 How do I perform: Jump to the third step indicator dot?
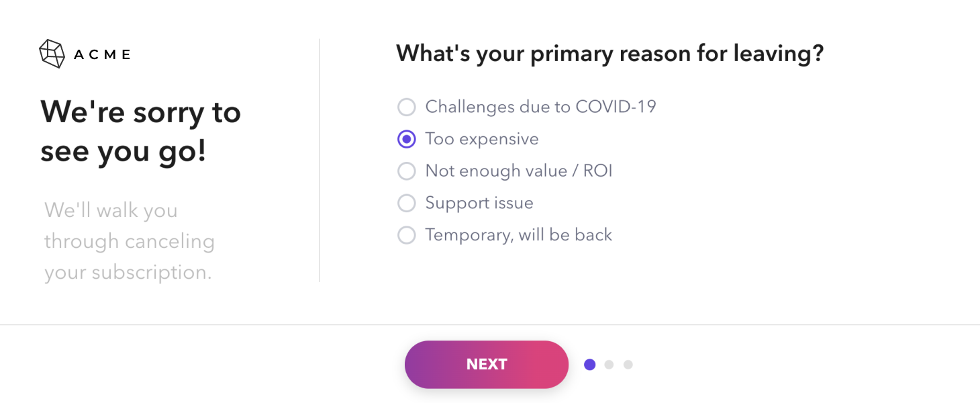628,365
